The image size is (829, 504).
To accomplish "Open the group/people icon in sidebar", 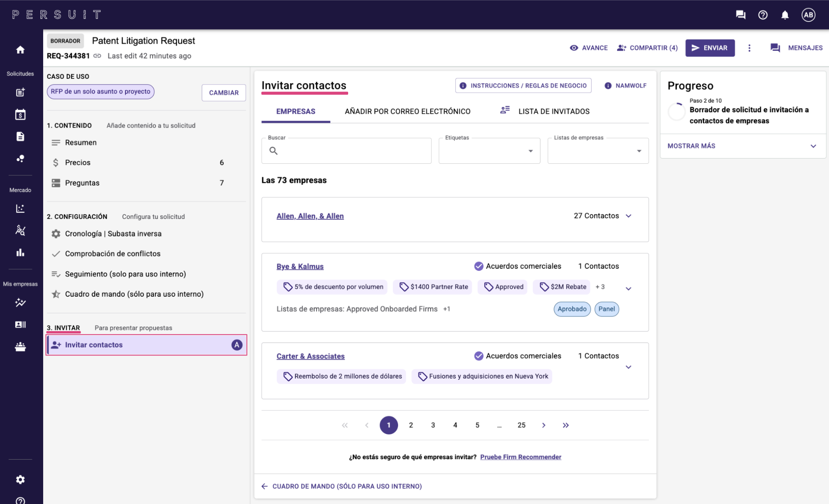I will coord(20,347).
